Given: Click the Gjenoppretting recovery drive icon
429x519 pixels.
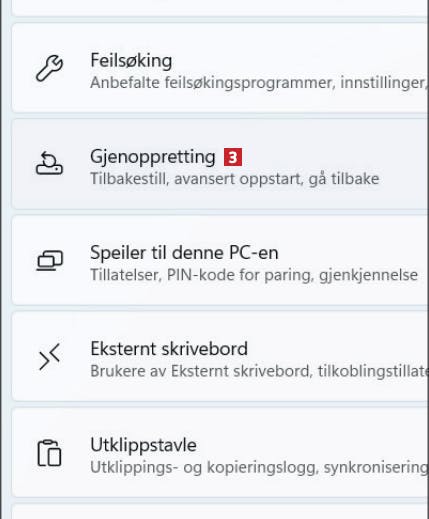Looking at the screenshot, I should [x=49, y=163].
